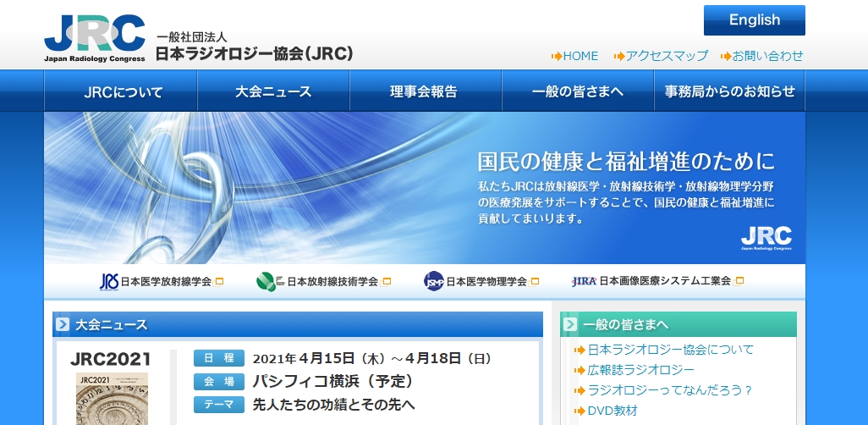Click arrow icon beside DVD教材
Image resolution: width=868 pixels, height=425 pixels.
(580, 411)
